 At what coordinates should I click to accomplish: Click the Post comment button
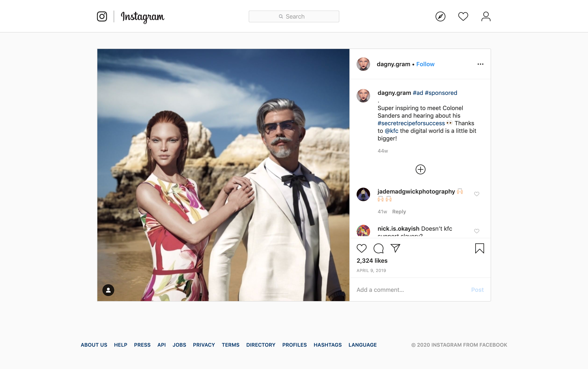(477, 290)
